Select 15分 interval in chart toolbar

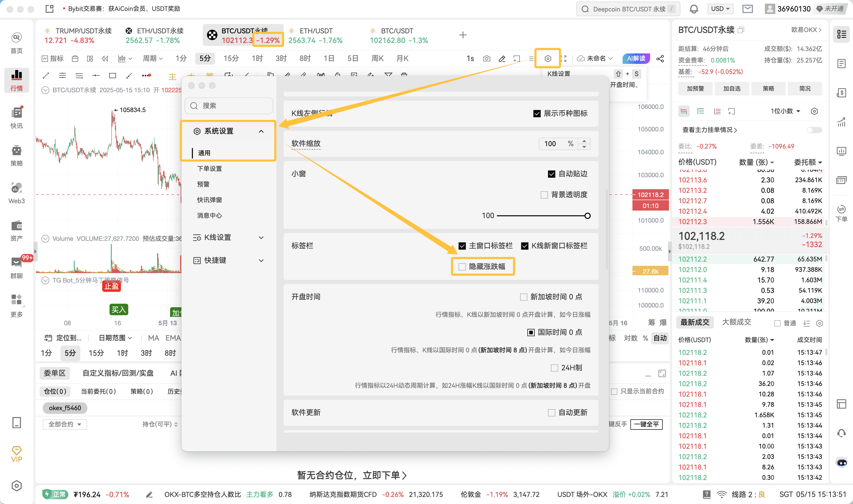(231, 58)
